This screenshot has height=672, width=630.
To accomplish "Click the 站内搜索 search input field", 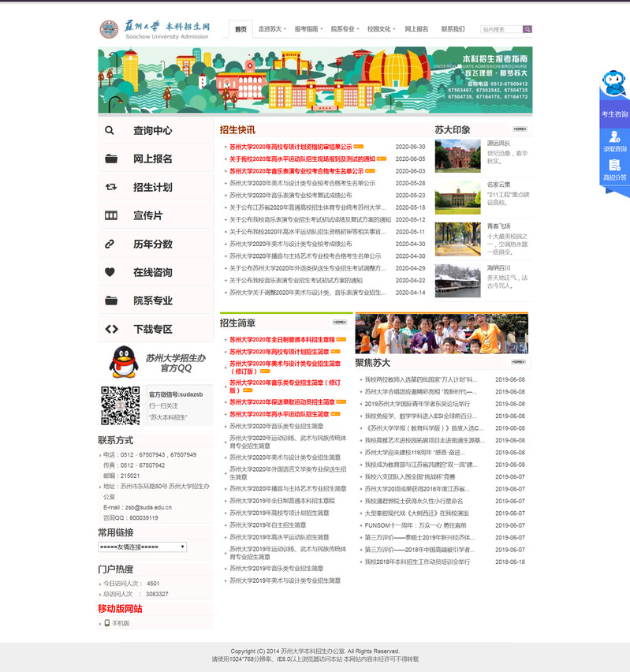I will (x=501, y=29).
